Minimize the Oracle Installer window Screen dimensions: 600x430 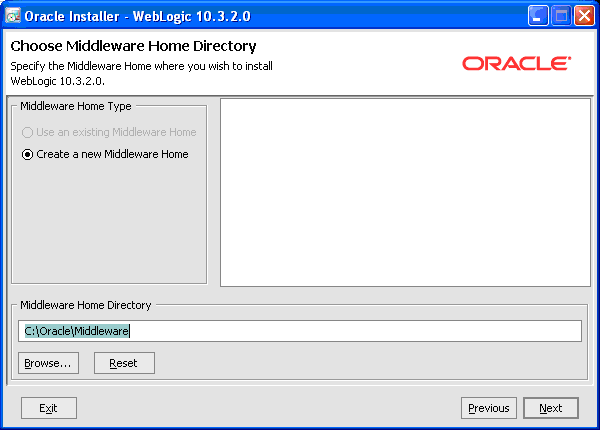[x=538, y=16]
